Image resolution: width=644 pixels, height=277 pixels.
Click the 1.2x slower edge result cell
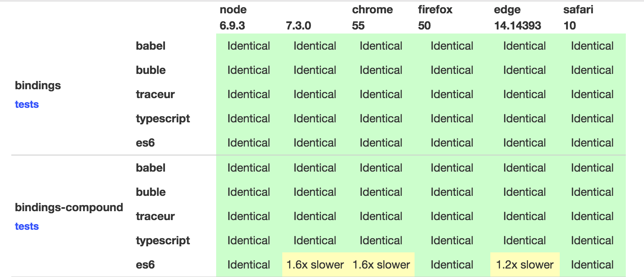pyautogui.click(x=525, y=265)
